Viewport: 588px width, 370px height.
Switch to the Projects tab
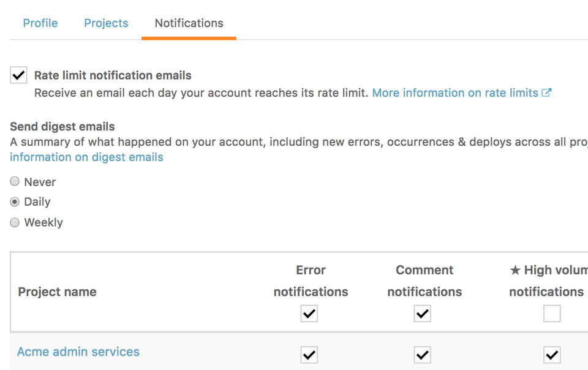pos(106,23)
